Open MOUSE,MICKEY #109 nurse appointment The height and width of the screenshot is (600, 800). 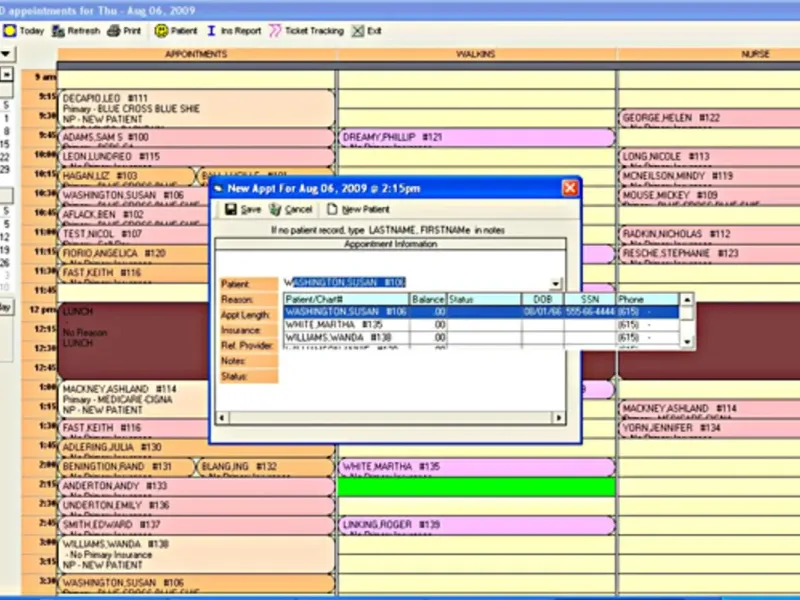click(x=709, y=195)
